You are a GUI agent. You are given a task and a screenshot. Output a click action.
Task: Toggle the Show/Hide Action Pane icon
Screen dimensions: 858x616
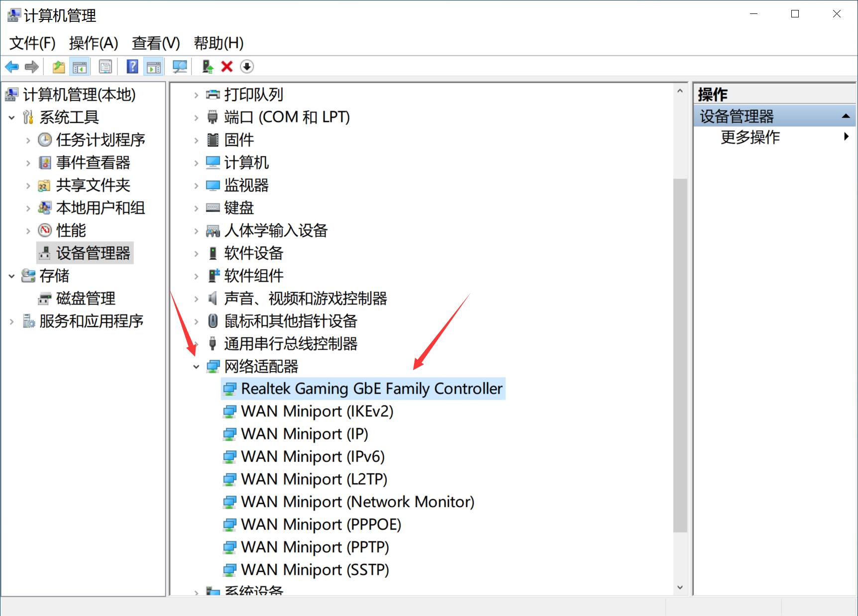pos(154,67)
